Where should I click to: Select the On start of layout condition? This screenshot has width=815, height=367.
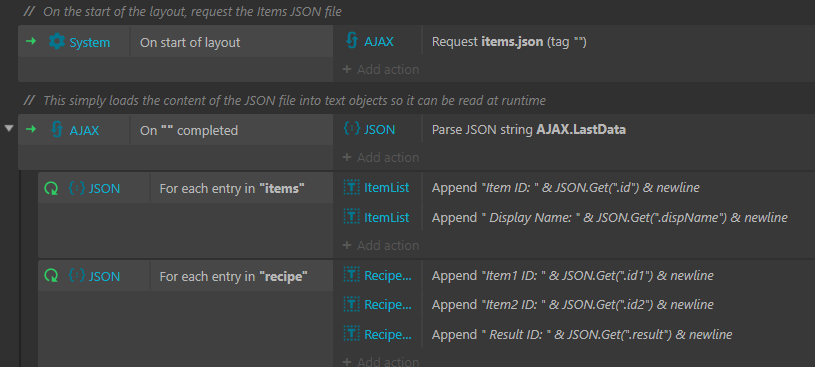pos(231,42)
